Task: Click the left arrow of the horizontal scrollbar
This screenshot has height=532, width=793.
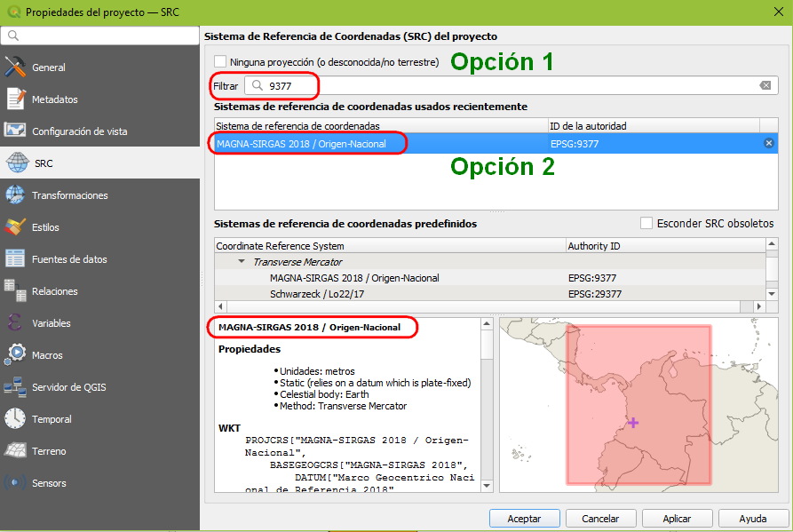Action: [x=220, y=306]
